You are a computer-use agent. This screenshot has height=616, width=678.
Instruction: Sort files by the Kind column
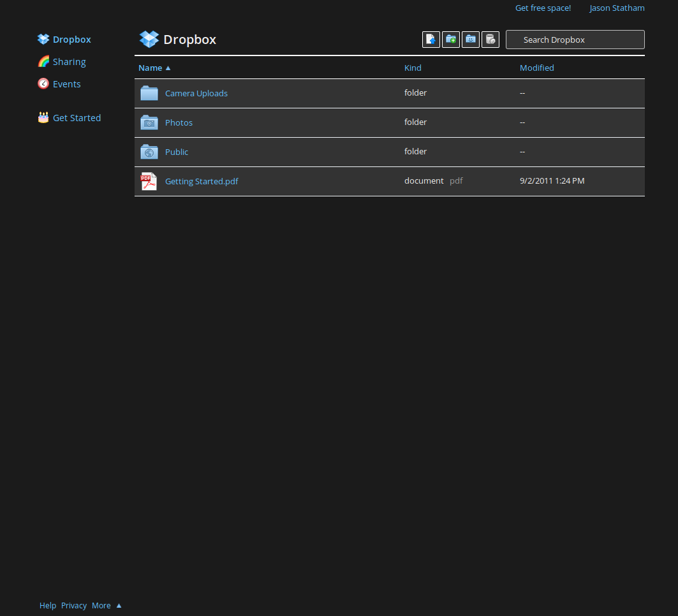413,68
